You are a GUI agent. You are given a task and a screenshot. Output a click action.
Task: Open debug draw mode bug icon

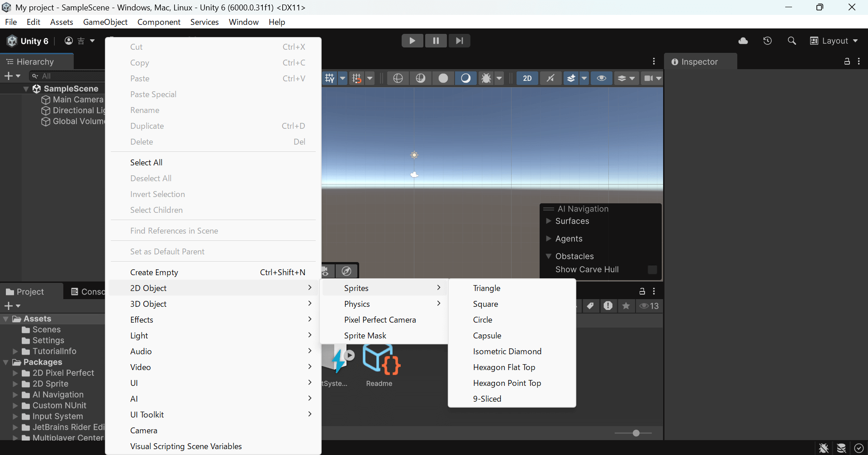[x=486, y=78]
